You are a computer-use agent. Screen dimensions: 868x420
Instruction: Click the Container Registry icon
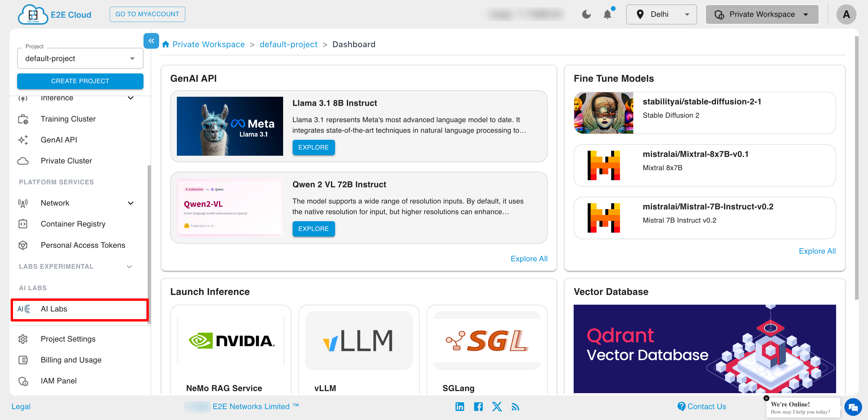[x=23, y=224]
